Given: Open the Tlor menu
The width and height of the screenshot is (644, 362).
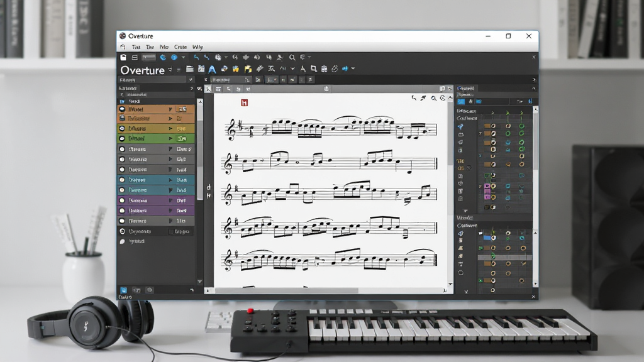Looking at the screenshot, I should click(150, 47).
